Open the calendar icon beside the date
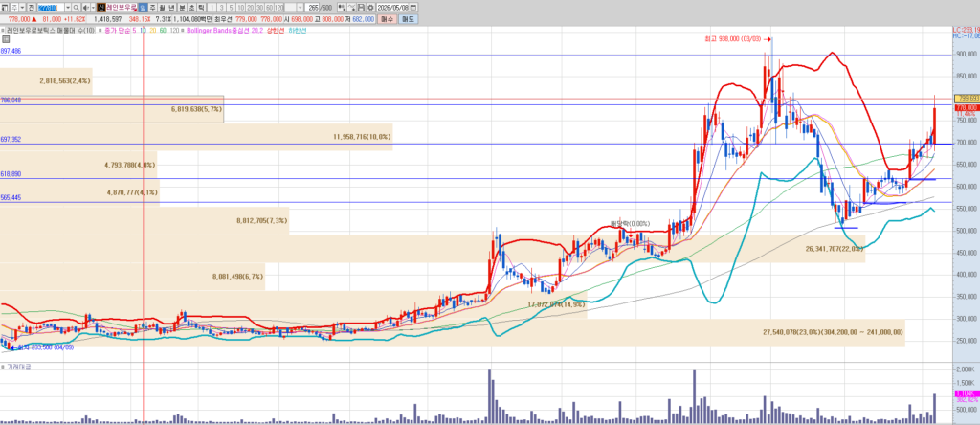 click(412, 8)
